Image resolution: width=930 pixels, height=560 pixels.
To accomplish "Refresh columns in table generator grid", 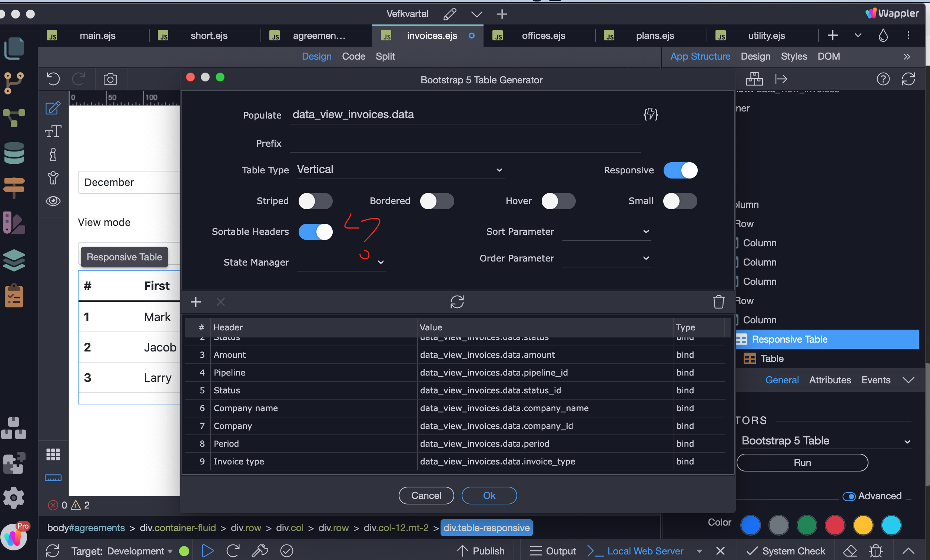I will coord(457,302).
